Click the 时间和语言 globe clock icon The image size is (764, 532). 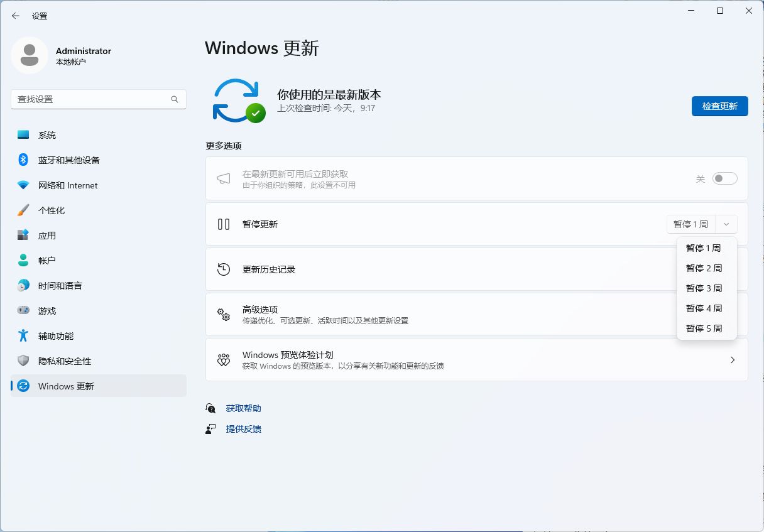click(23, 286)
